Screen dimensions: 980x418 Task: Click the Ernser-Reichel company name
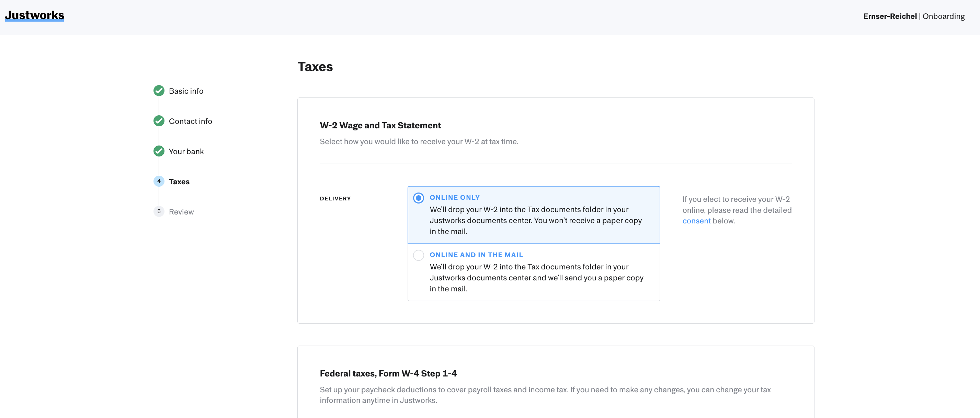890,16
